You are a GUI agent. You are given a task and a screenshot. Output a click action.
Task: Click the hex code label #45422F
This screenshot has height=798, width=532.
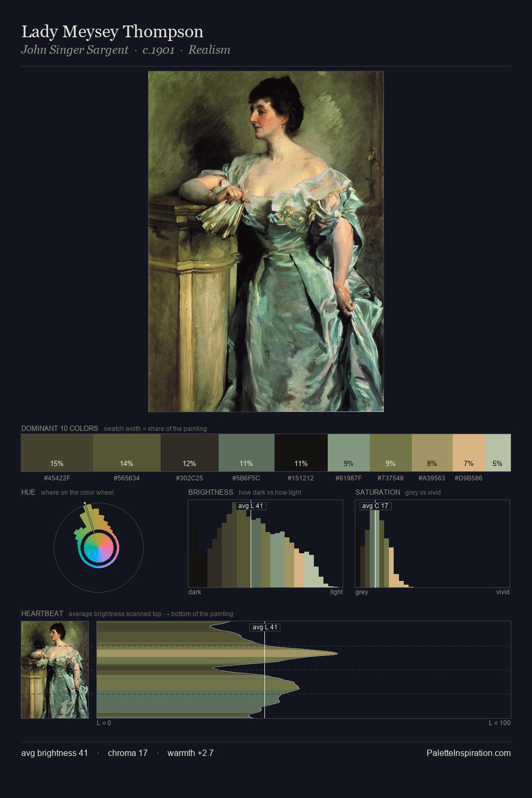click(57, 478)
